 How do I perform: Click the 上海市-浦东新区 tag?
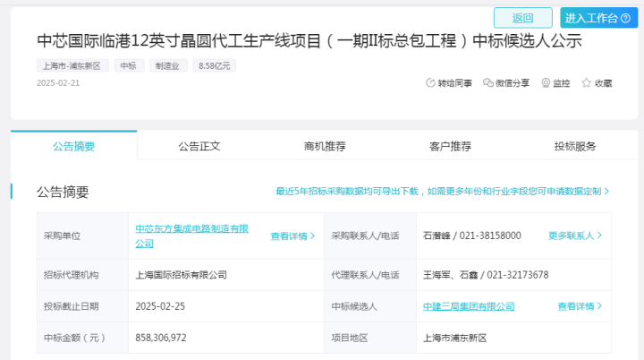(72, 66)
